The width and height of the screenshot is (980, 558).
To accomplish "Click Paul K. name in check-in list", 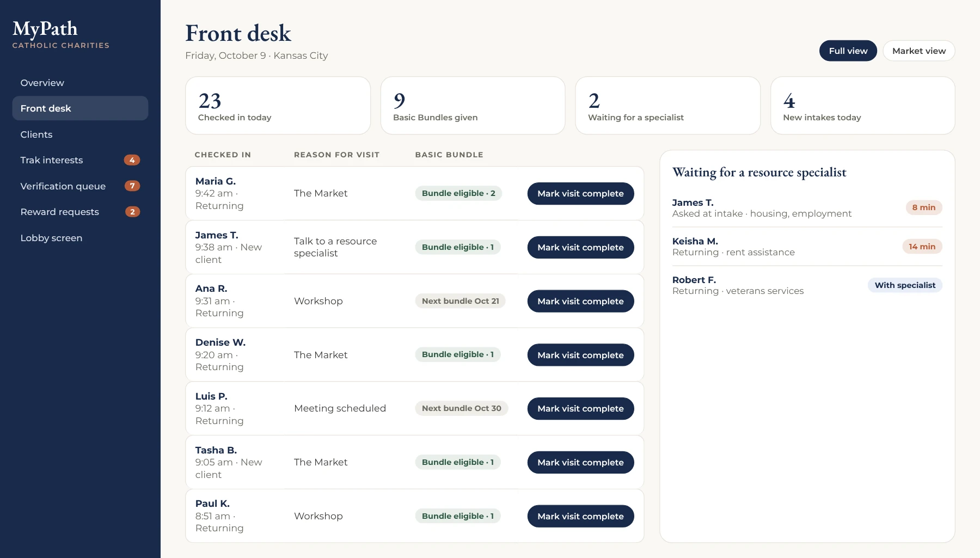I will [212, 504].
